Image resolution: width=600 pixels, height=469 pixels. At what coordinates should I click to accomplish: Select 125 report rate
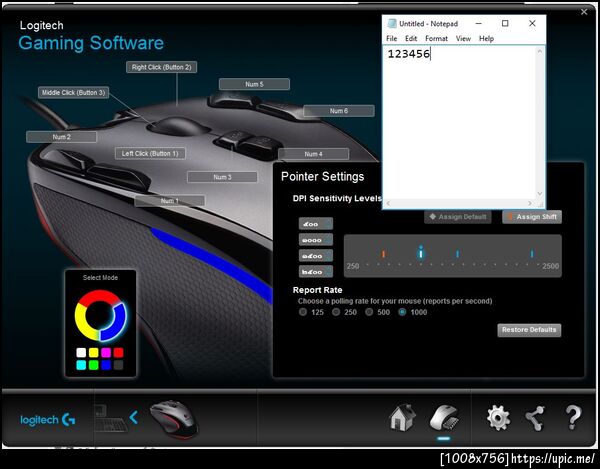[303, 312]
